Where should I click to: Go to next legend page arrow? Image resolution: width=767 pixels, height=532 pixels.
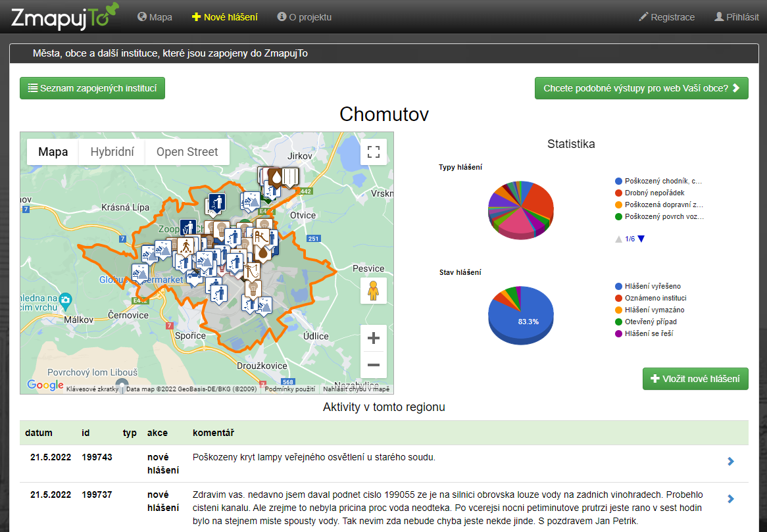pyautogui.click(x=641, y=239)
